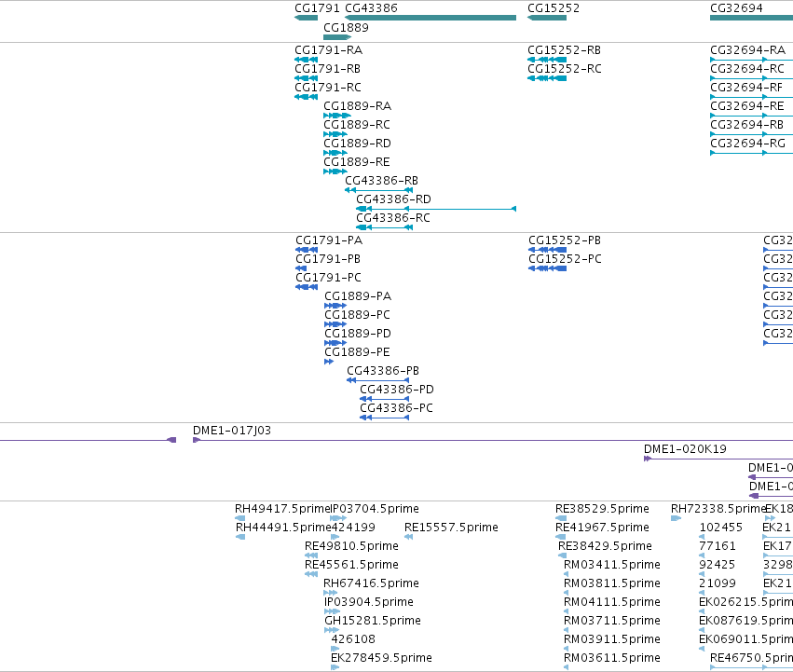793x672 pixels.
Task: Open EST RE41967.5prime
Action: click(561, 537)
